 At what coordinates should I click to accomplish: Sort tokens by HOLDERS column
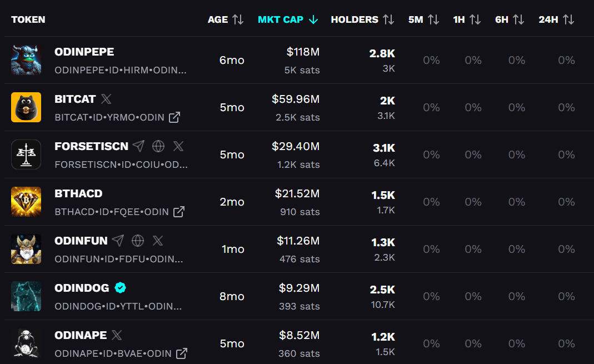tap(362, 19)
